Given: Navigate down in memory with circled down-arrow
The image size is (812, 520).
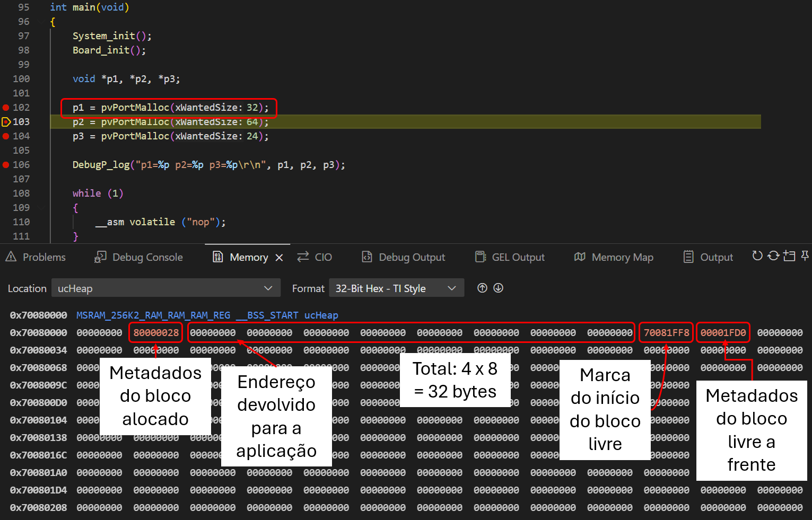Looking at the screenshot, I should (x=497, y=288).
